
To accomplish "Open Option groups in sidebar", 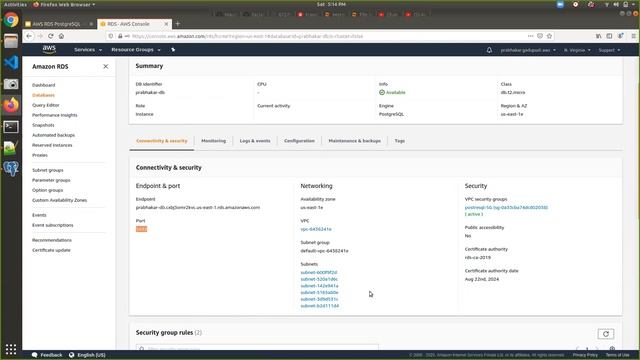I will (x=47, y=190).
